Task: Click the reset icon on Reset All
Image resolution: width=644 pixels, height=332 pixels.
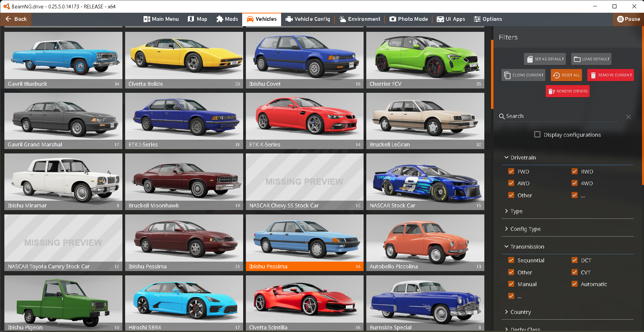Action: pyautogui.click(x=556, y=75)
